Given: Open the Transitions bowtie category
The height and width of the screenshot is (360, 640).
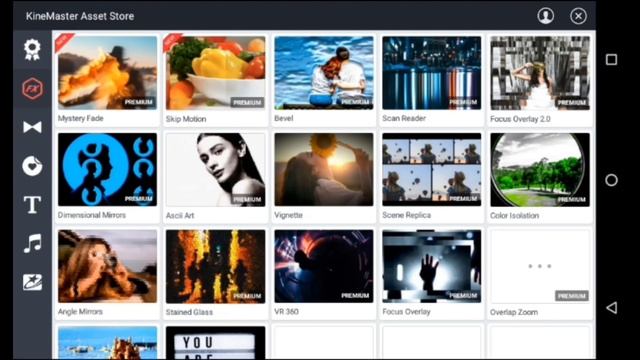Looking at the screenshot, I should [32, 127].
